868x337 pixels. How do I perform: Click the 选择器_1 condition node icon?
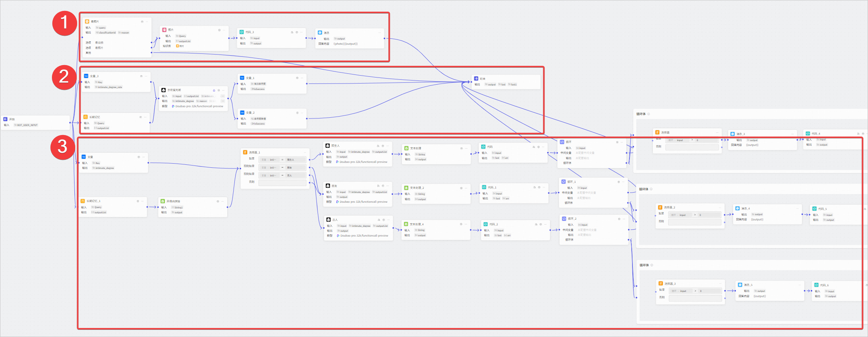245,152
